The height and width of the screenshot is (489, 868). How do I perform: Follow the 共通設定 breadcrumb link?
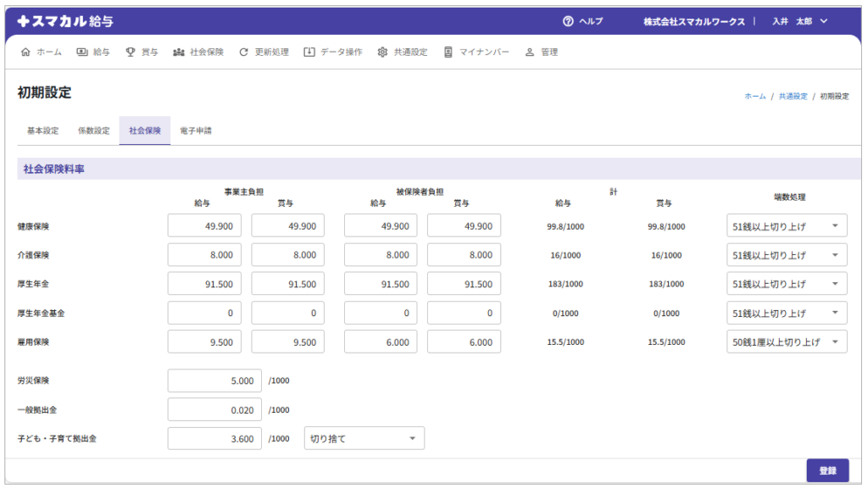pos(793,97)
